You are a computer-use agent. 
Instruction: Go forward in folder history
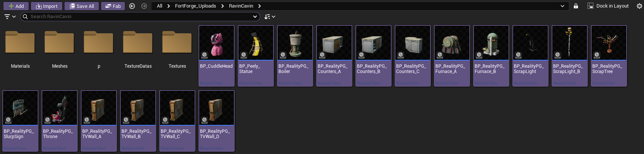[144, 6]
